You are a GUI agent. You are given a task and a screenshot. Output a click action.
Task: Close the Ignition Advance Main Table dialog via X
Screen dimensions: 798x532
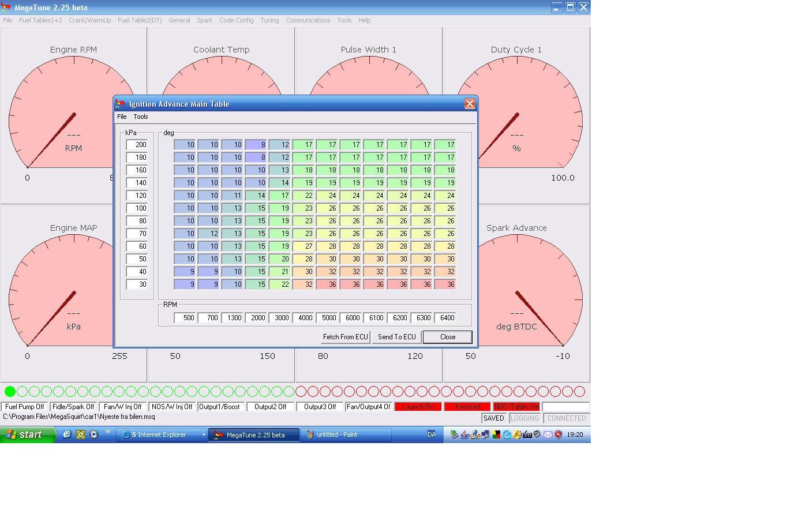(470, 104)
